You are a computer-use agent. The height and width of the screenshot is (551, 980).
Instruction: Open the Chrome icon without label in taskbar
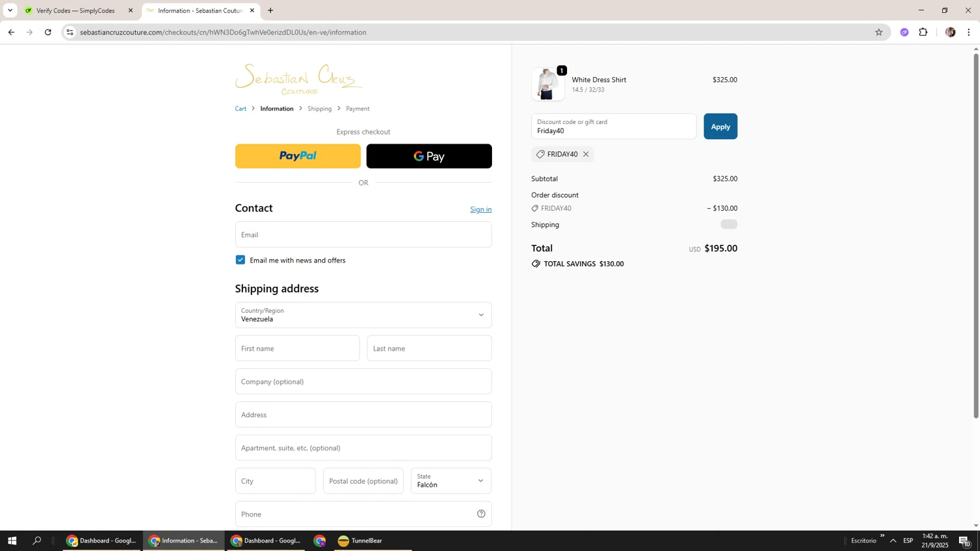(x=319, y=541)
